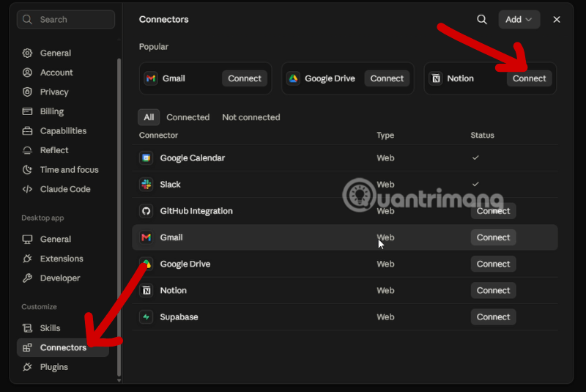The width and height of the screenshot is (586, 392).
Task: Click the Google Drive row name in the list
Action: [x=185, y=265]
